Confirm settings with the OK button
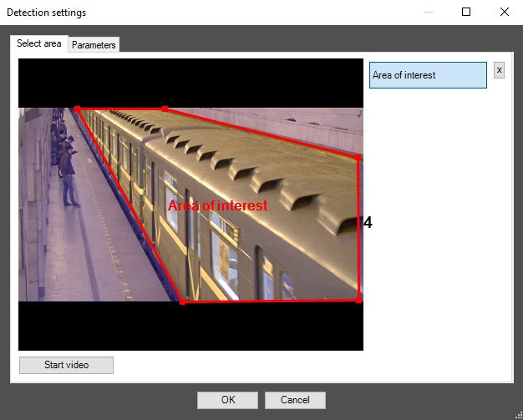The height and width of the screenshot is (420, 523). [228, 400]
